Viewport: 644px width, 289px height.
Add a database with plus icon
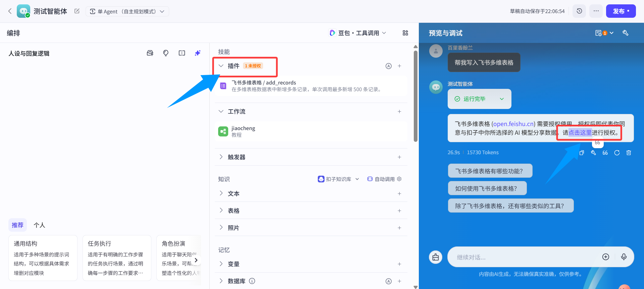[399, 281]
